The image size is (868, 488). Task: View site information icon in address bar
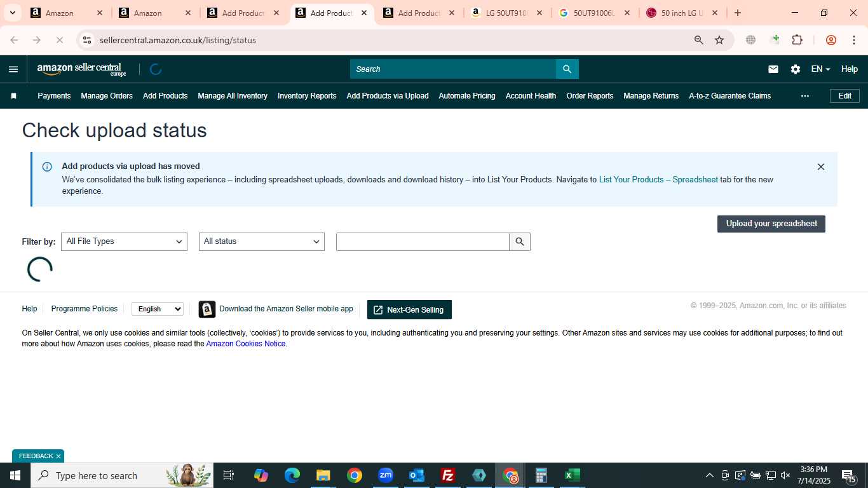(87, 40)
